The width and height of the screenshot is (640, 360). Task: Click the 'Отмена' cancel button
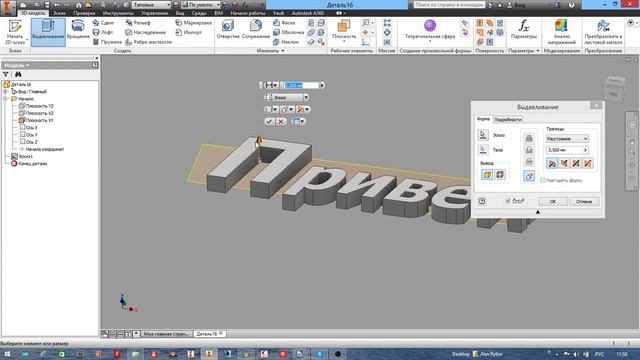tap(584, 201)
